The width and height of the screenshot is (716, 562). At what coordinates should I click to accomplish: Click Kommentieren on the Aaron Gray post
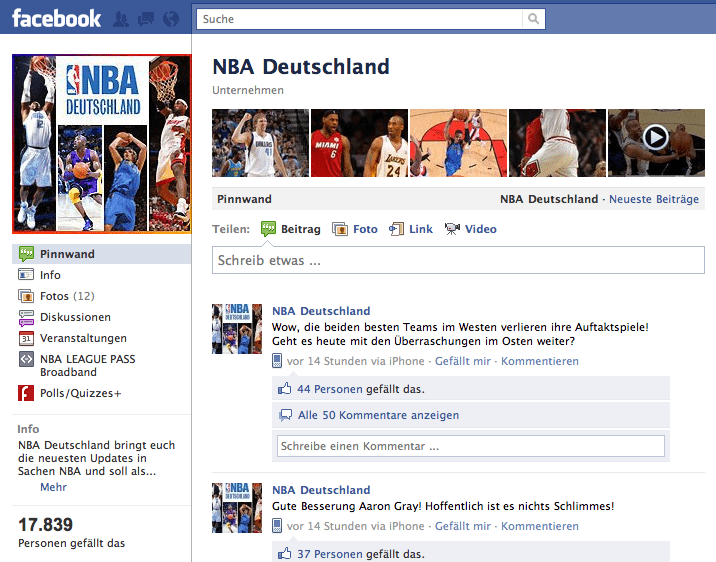pyautogui.click(x=540, y=526)
